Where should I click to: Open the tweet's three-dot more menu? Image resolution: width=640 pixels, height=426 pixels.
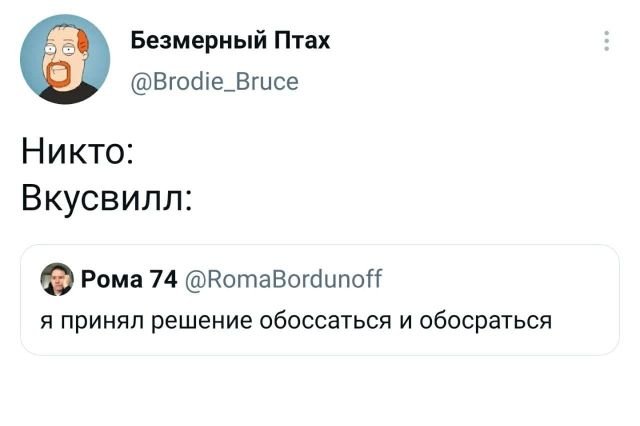click(x=606, y=42)
